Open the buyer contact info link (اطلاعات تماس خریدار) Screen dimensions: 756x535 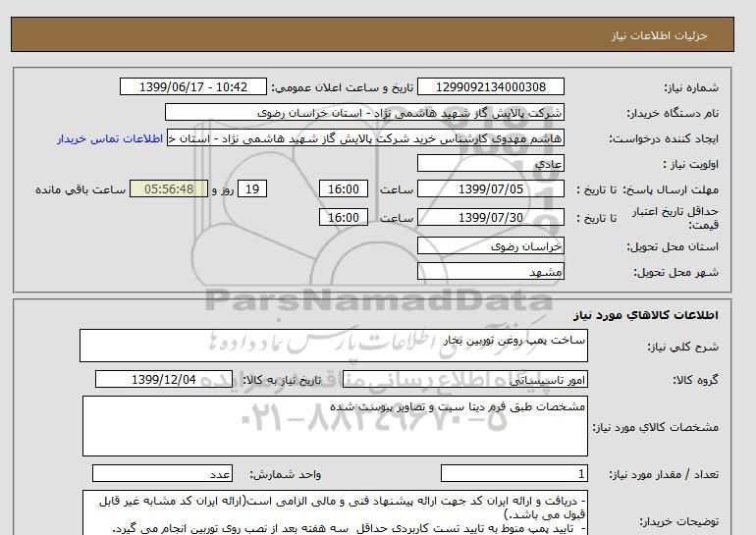pos(110,138)
